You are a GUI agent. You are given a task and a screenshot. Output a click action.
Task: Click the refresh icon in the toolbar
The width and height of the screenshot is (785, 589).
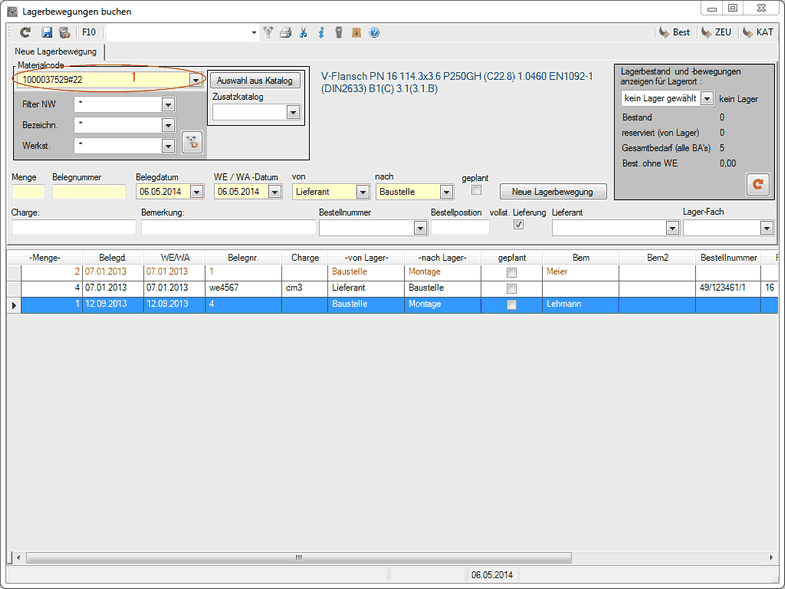(x=25, y=33)
